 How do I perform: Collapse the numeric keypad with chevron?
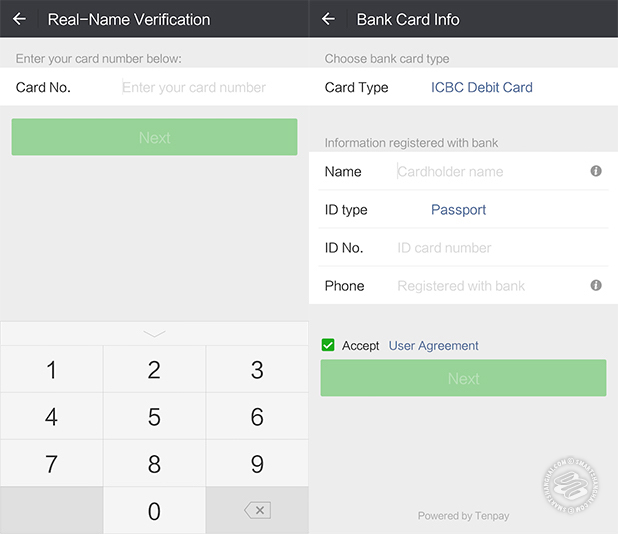[154, 333]
